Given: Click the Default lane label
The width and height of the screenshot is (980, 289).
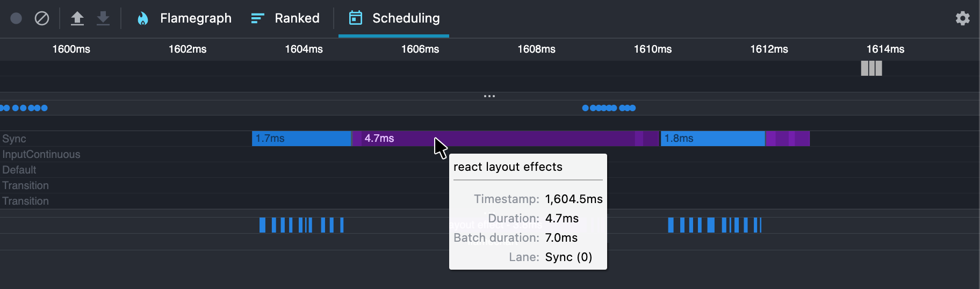Looking at the screenshot, I should pos(19,170).
